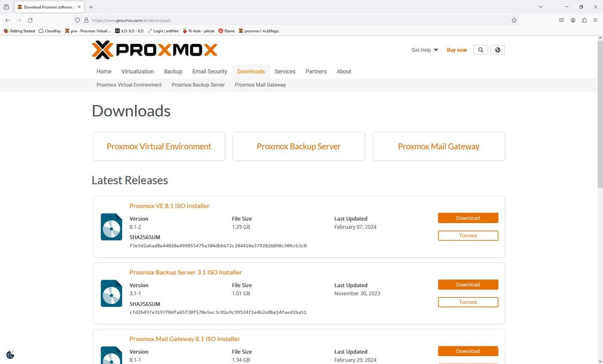Open the Email Security menu item
The height and width of the screenshot is (364, 603).
210,71
